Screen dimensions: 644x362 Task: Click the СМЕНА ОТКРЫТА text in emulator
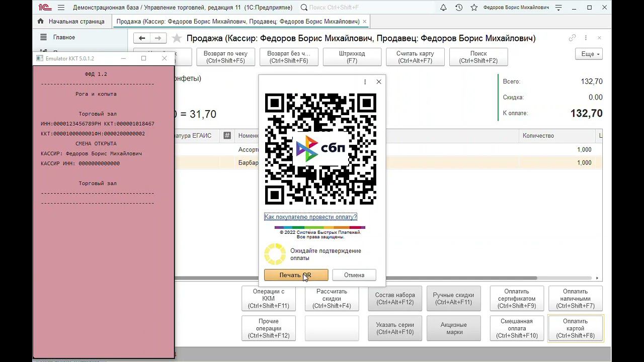(x=96, y=143)
